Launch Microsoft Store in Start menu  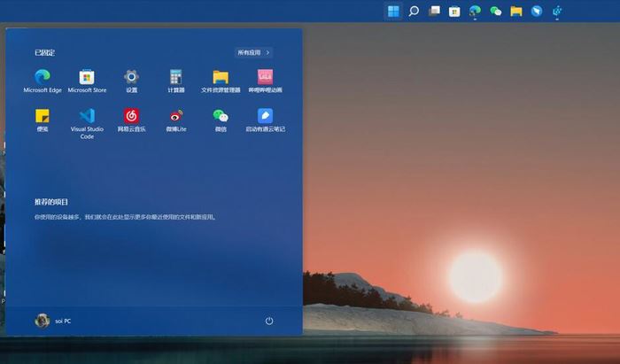point(87,78)
